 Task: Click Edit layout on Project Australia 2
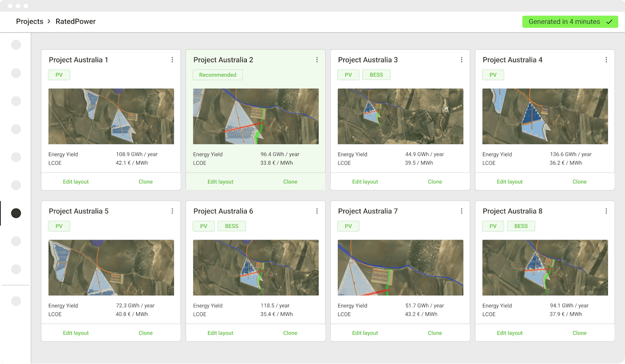221,182
